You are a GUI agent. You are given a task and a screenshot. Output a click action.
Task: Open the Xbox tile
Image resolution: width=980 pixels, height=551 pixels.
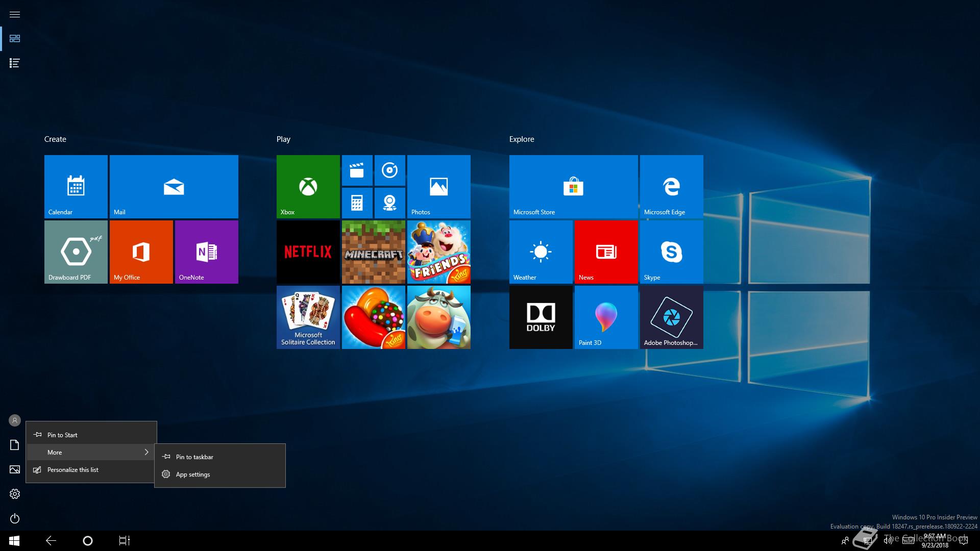click(x=308, y=187)
